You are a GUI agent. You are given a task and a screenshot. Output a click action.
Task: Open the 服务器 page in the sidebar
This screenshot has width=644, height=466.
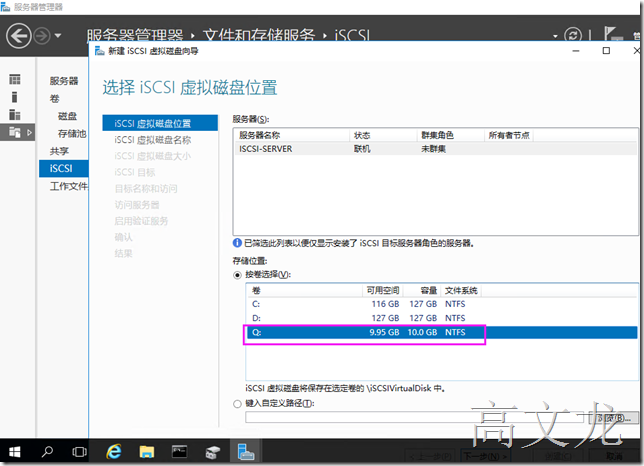pyautogui.click(x=64, y=81)
